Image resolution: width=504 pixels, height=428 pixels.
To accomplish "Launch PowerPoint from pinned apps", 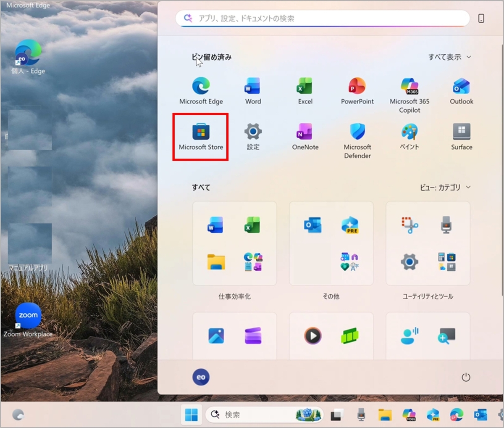I will click(357, 90).
